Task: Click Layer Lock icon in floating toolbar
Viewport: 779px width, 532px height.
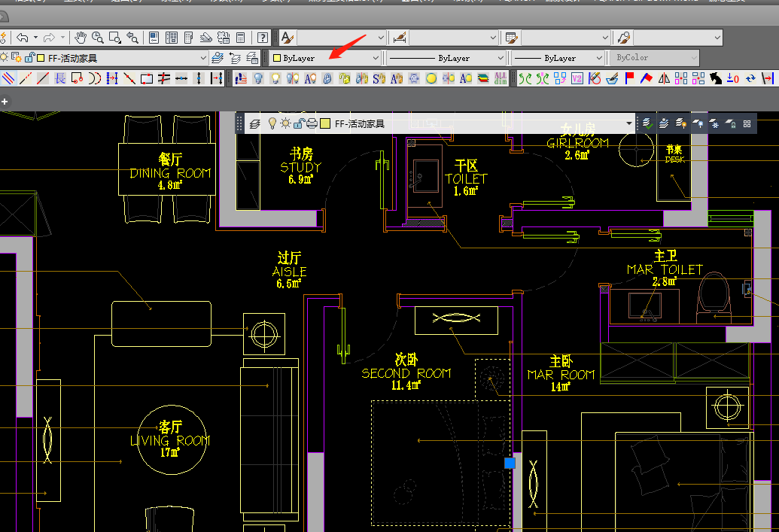Action: 730,123
